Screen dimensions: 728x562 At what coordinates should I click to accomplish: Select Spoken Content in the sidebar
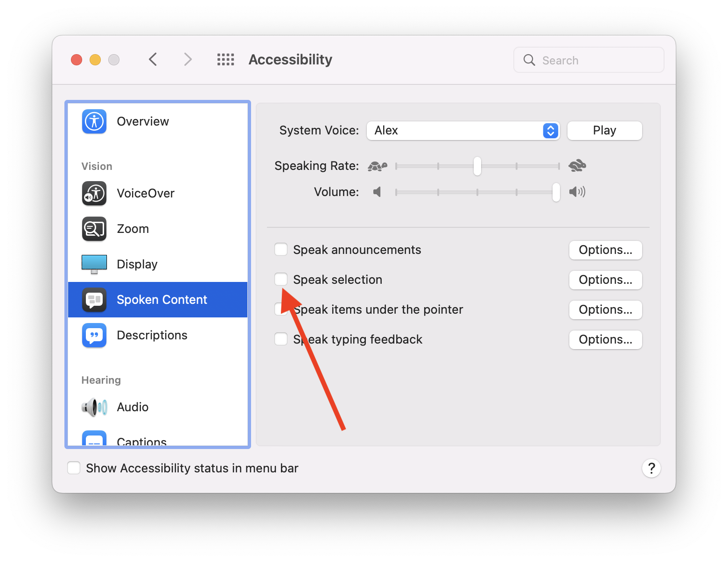(x=158, y=300)
